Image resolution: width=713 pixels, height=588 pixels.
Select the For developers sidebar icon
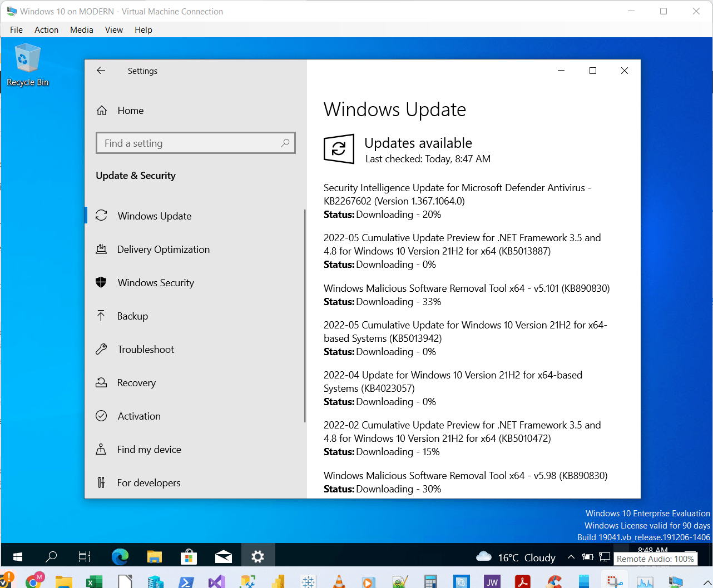(x=101, y=482)
